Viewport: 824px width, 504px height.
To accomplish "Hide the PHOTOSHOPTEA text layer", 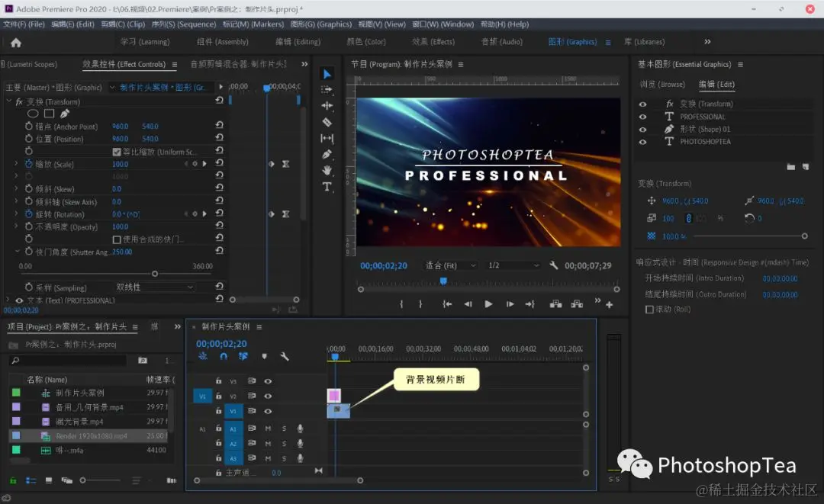I will click(642, 142).
